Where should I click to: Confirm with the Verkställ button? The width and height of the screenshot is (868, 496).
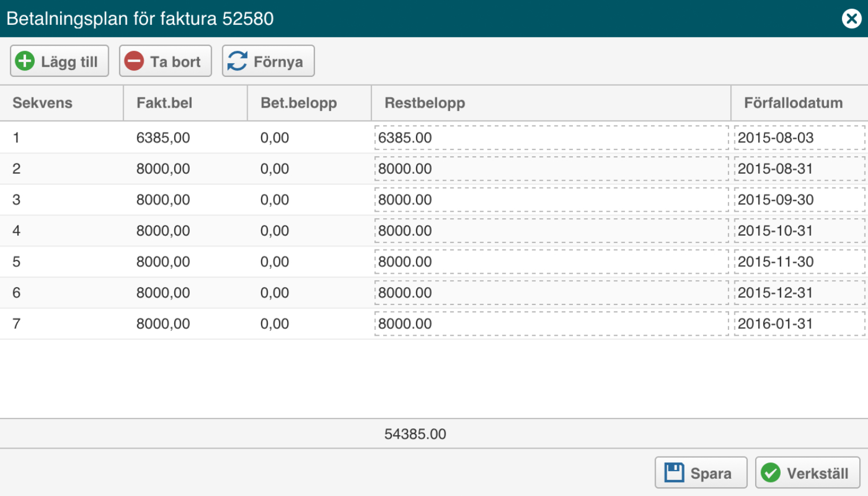click(807, 473)
